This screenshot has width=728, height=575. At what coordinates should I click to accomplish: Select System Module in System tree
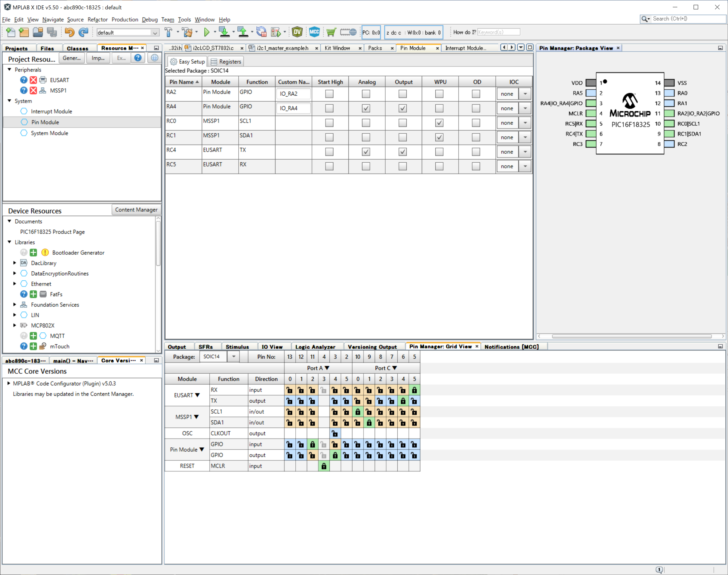point(49,133)
